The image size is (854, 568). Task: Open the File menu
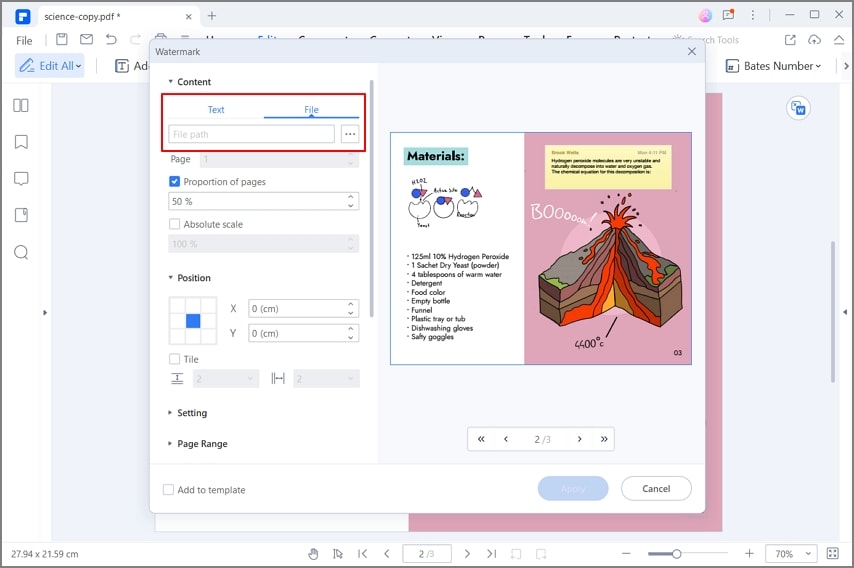coord(24,41)
